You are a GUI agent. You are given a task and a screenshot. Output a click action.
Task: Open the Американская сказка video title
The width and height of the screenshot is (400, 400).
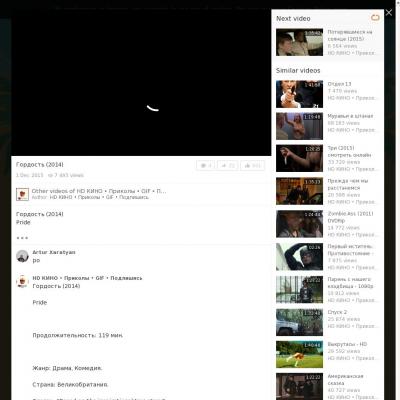tap(345, 380)
